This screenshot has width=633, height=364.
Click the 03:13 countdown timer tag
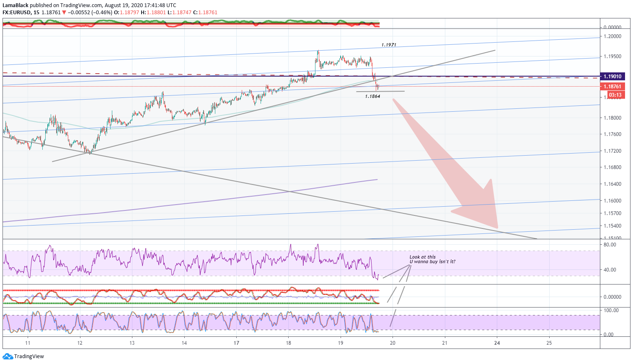pos(615,95)
